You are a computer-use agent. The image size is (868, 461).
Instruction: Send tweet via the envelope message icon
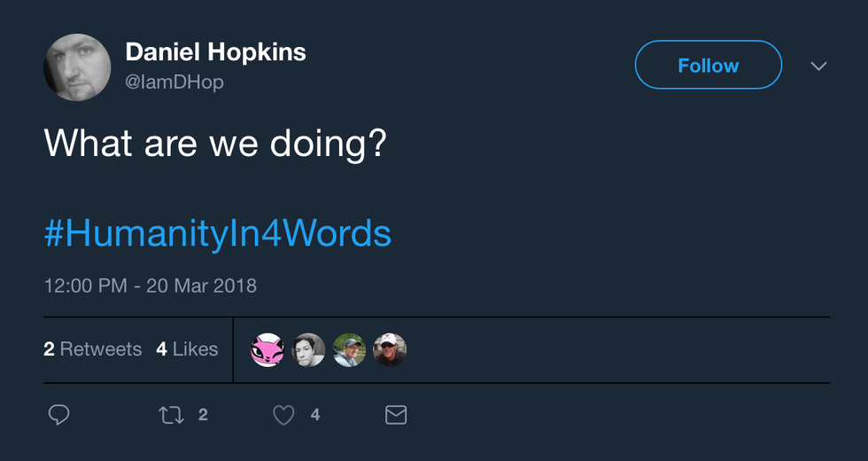point(396,415)
